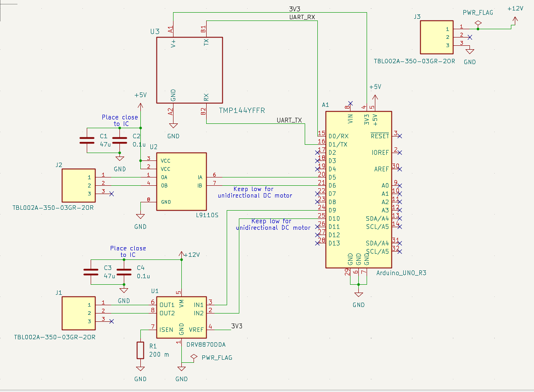This screenshot has height=392, width=534.
Task: Click the UART_RX net label
Action: pos(302,17)
